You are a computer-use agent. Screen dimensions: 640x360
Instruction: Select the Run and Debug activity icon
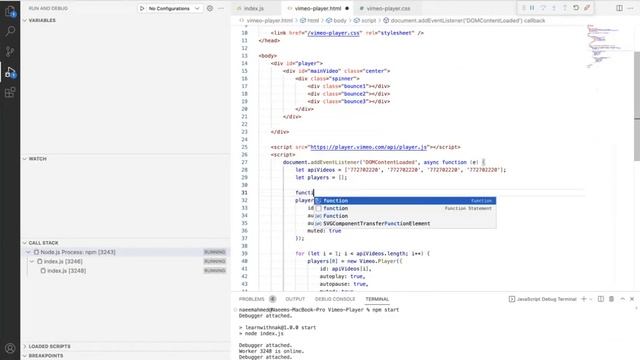tap(10, 72)
